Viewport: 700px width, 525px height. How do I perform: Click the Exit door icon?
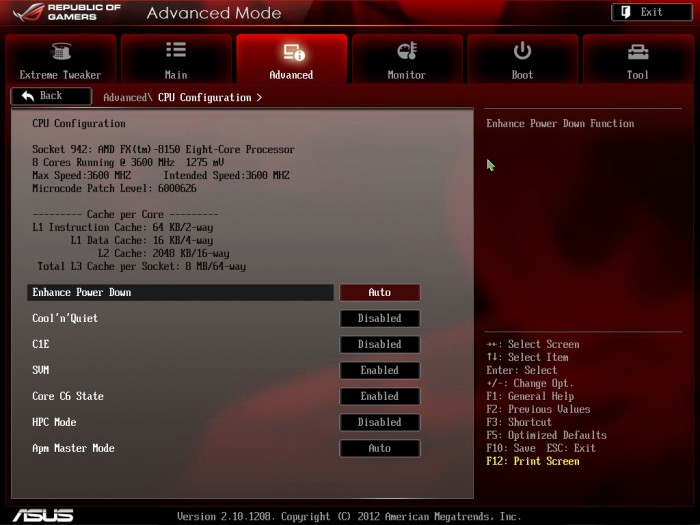[625, 12]
